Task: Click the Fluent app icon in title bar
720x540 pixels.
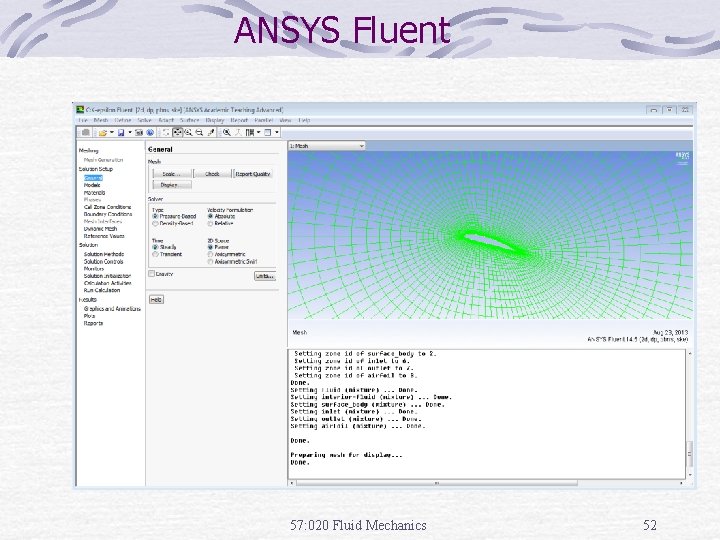Action: click(x=80, y=110)
